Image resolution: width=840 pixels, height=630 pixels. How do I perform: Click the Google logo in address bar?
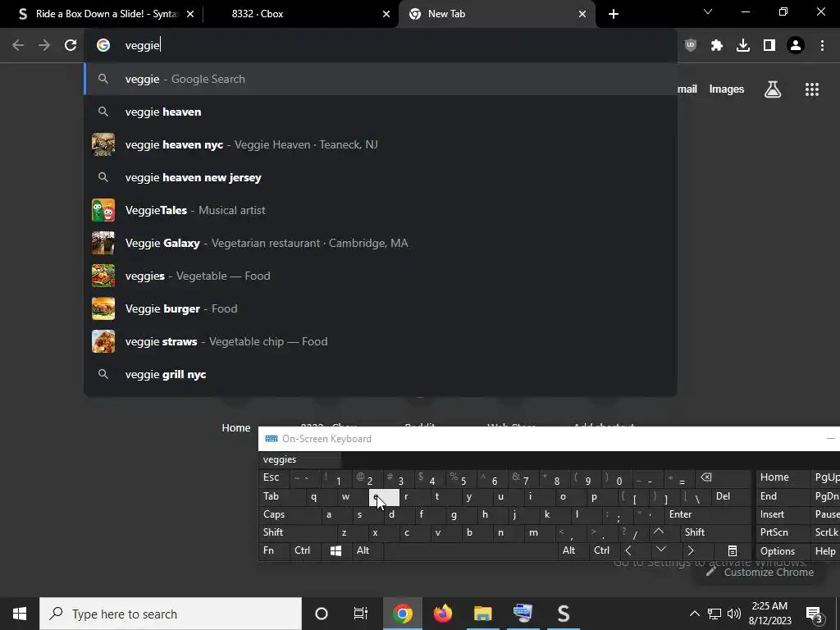(x=103, y=45)
